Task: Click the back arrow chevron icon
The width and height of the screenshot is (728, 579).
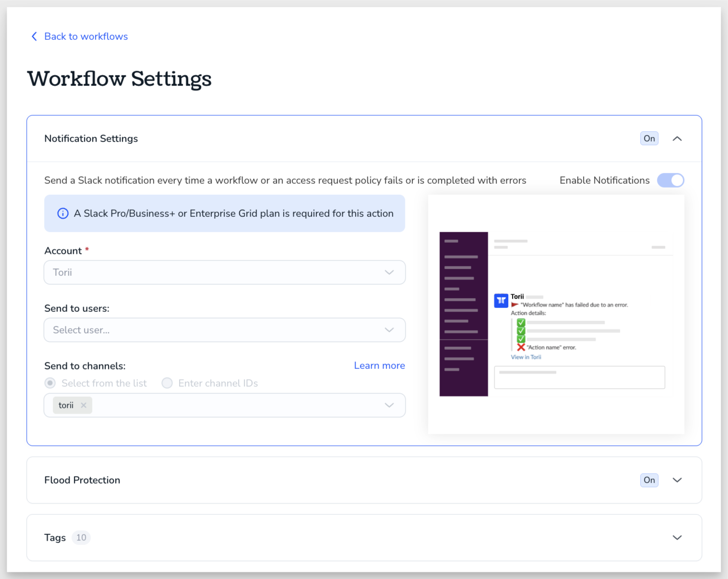Action: pos(34,36)
